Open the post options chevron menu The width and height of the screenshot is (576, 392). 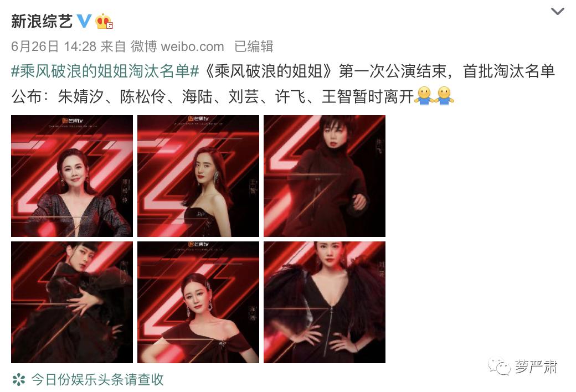coord(557,12)
